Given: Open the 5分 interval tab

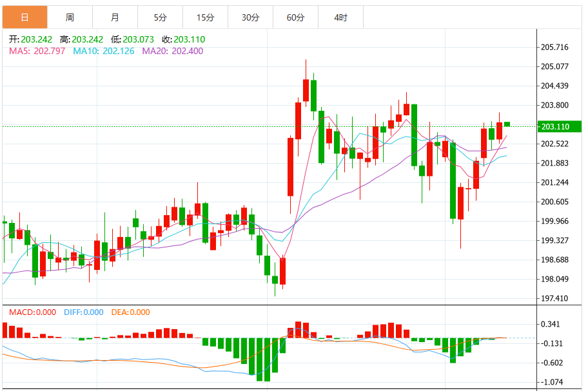Looking at the screenshot, I should coord(160,17).
